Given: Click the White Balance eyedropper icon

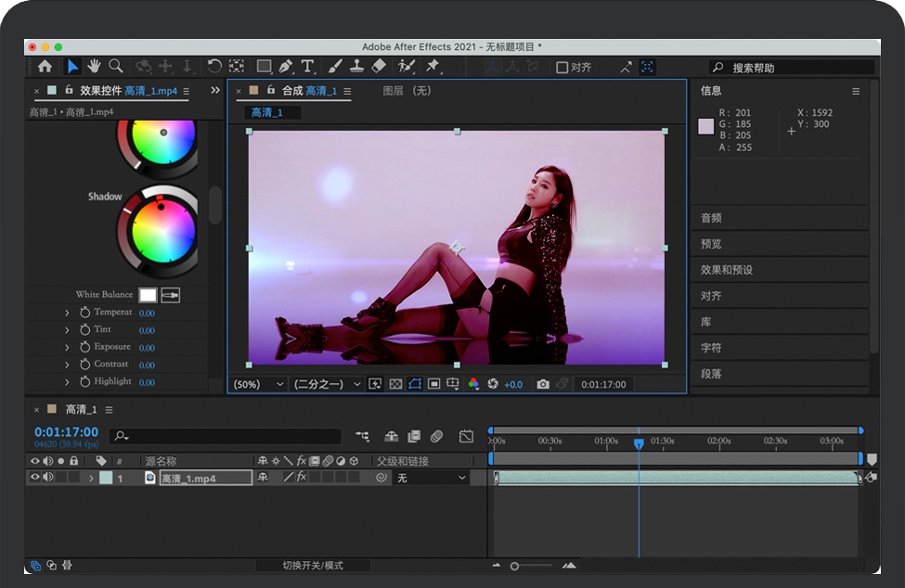Looking at the screenshot, I should [171, 295].
